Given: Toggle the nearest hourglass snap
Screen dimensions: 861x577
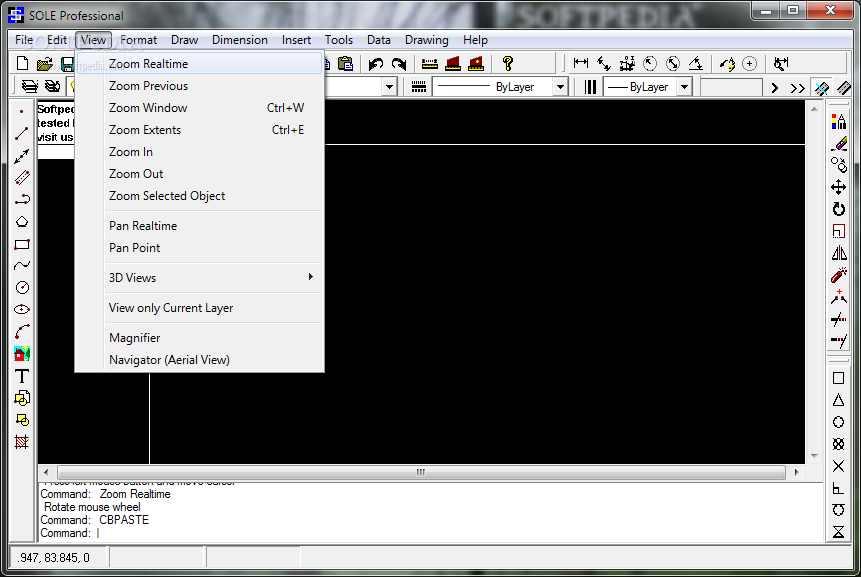Looking at the screenshot, I should pos(838,532).
